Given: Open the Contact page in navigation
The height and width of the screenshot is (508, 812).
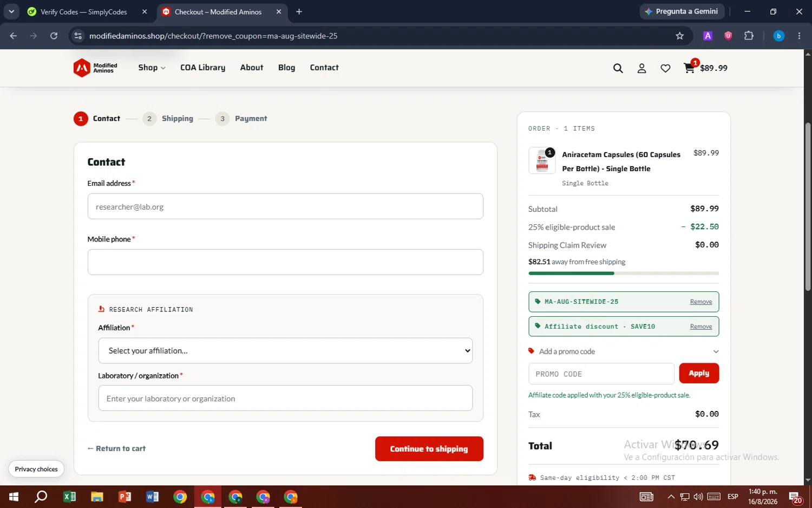Looking at the screenshot, I should click(x=324, y=68).
